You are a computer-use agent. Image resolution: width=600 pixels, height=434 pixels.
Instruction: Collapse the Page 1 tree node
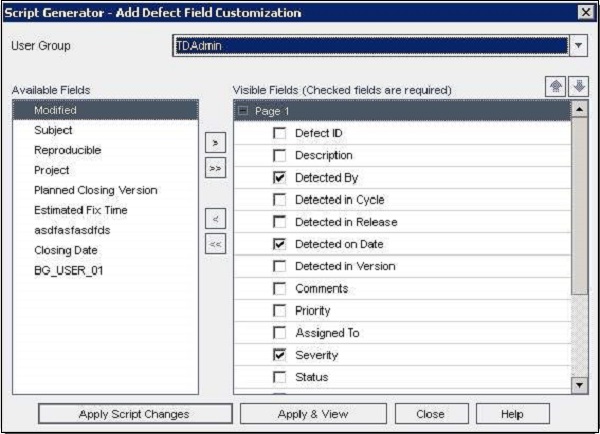pyautogui.click(x=245, y=110)
